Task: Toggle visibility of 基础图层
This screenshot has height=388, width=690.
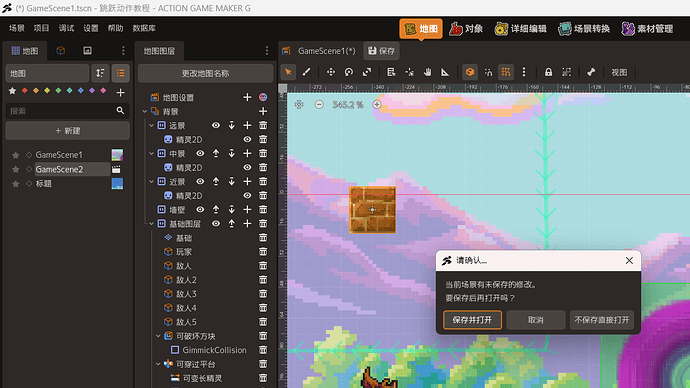Action: pyautogui.click(x=216, y=224)
